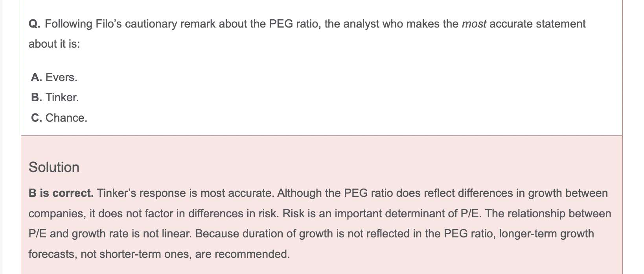Viewport: 644px width, 274px height.
Task: Click the name 'Evers' in option A
Action: (x=61, y=77)
